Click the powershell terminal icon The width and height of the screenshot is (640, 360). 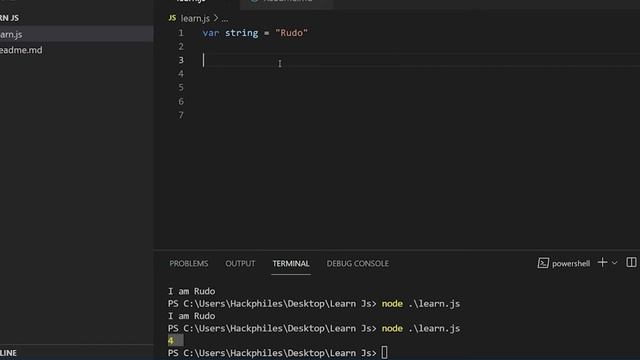pyautogui.click(x=543, y=263)
